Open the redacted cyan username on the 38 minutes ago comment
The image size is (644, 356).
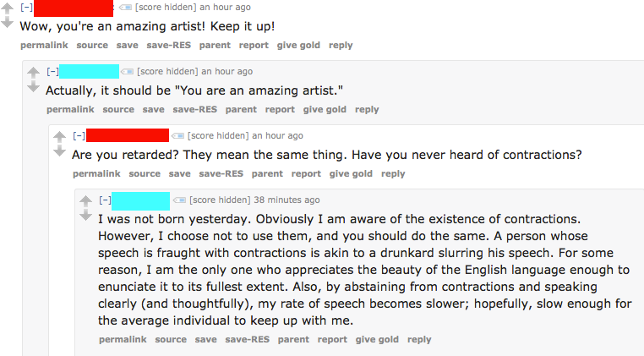[x=140, y=200]
